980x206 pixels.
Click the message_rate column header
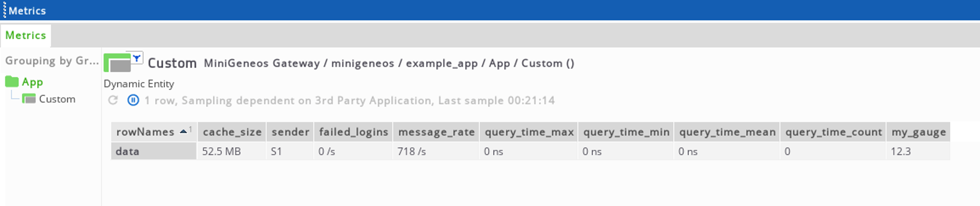pyautogui.click(x=436, y=132)
